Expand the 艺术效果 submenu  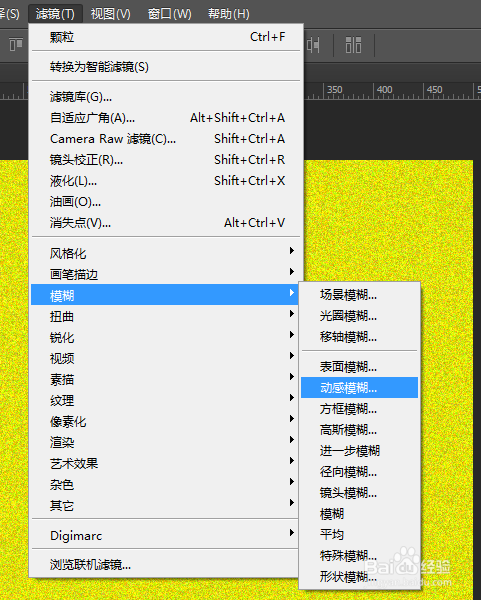pyautogui.click(x=165, y=463)
